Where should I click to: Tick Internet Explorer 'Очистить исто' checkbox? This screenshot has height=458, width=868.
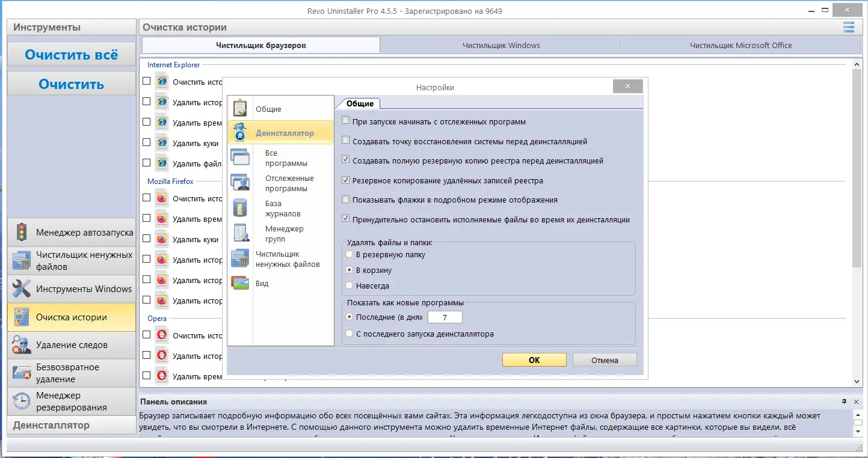coord(146,81)
